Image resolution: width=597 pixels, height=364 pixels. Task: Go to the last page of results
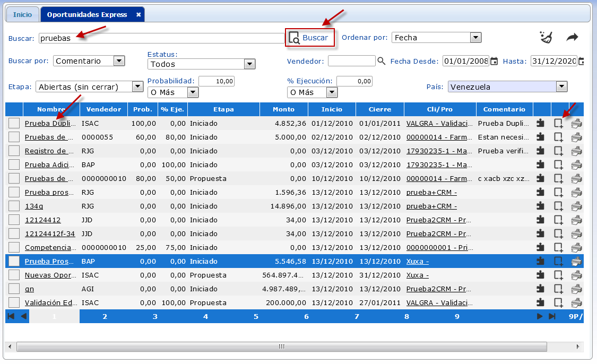pyautogui.click(x=552, y=317)
